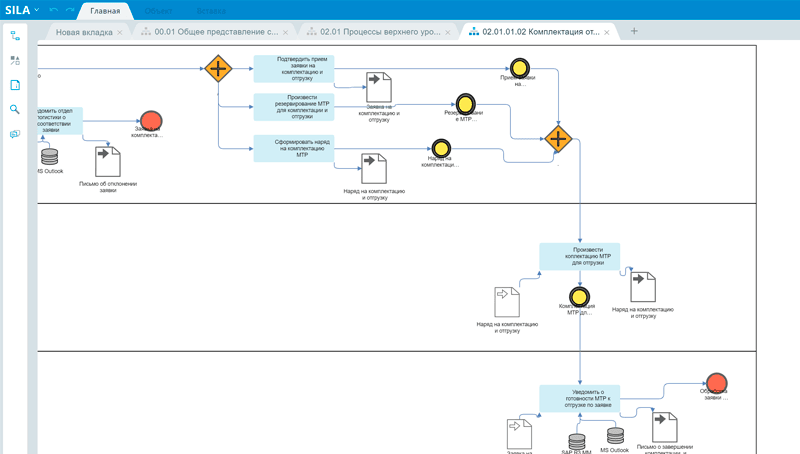Viewport: 800px width, 454px height.
Task: Open the Объект ribbon tab
Action: pos(158,11)
